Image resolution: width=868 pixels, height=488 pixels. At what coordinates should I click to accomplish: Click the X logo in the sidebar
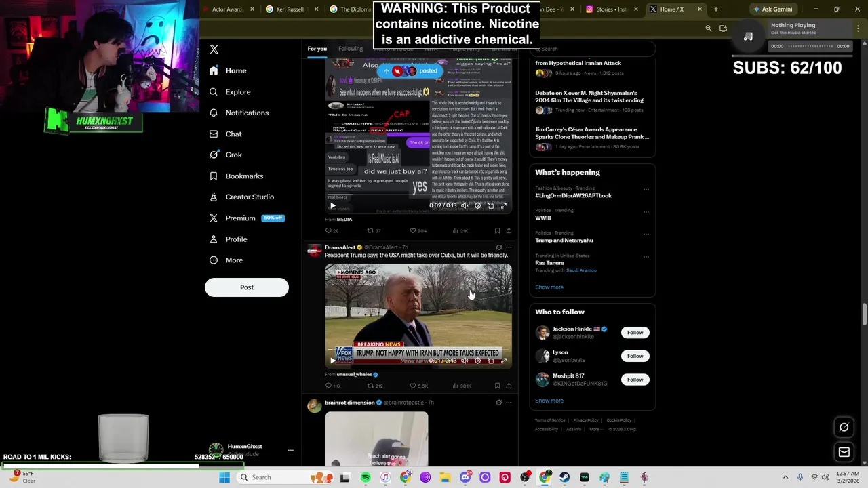coord(214,49)
